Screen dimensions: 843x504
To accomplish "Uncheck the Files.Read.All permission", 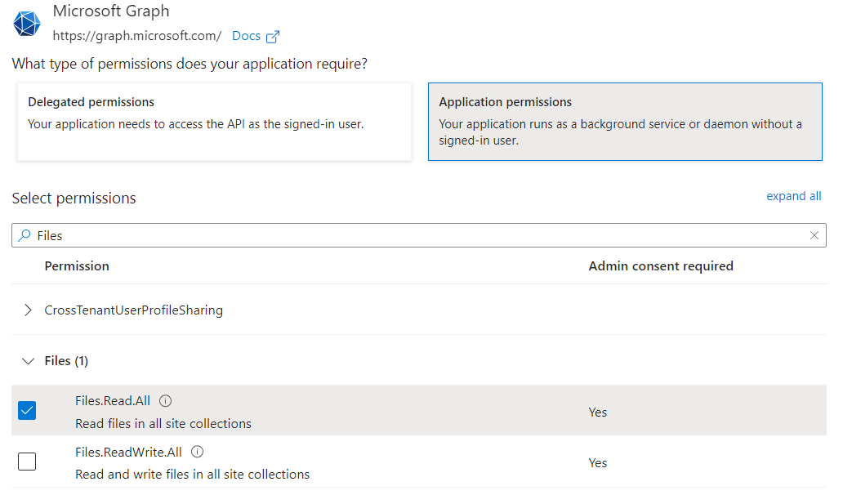I will [27, 410].
